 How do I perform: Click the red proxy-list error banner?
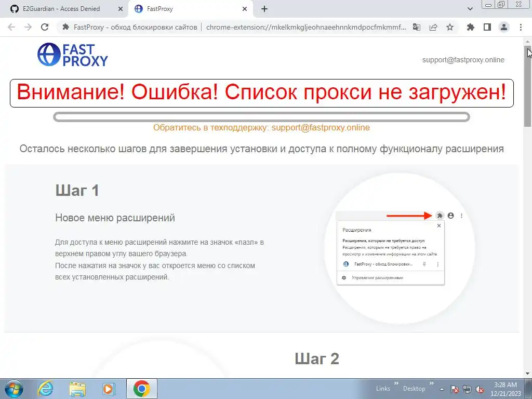click(262, 93)
